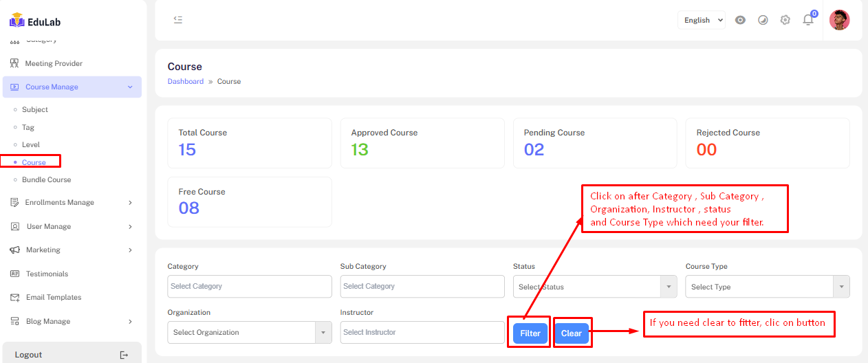Open settings gear icon in header

coord(785,20)
